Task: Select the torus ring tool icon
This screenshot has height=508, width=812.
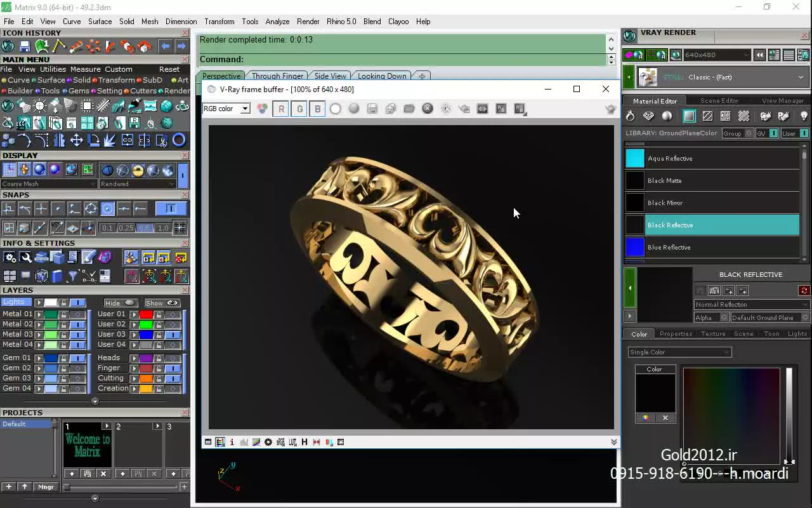Action: 179,140
